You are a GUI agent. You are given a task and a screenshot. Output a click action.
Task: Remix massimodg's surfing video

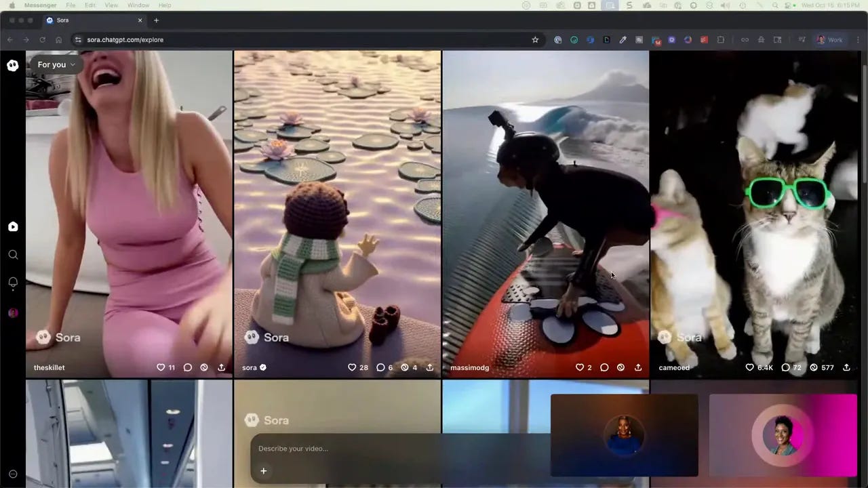(620, 367)
